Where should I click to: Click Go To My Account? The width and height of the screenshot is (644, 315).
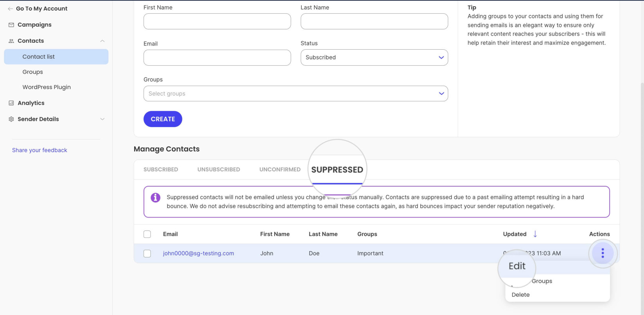[41, 9]
